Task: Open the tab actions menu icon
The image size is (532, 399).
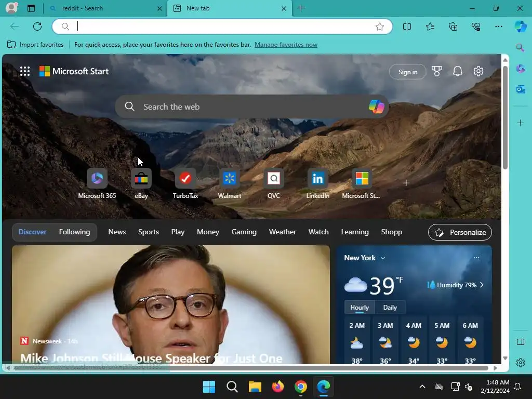Action: 31,8
